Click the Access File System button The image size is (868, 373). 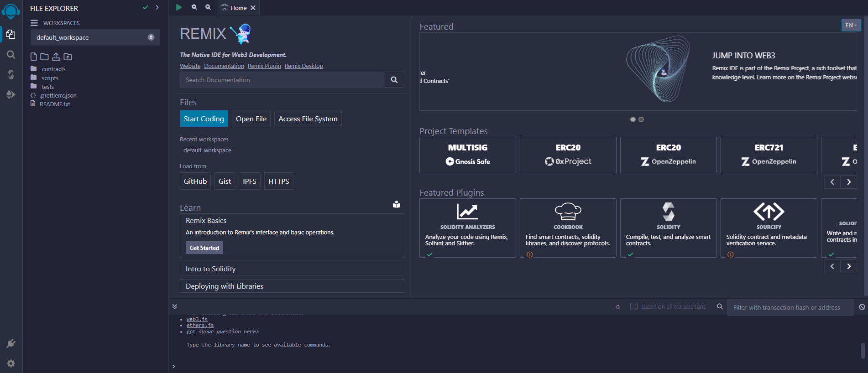coord(308,119)
